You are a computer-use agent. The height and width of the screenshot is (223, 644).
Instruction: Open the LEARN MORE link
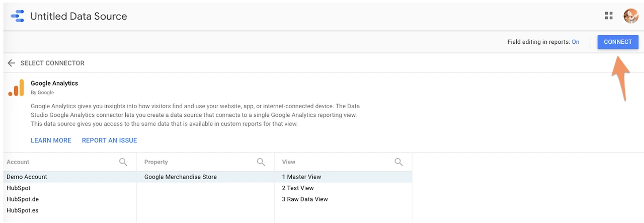(x=51, y=140)
